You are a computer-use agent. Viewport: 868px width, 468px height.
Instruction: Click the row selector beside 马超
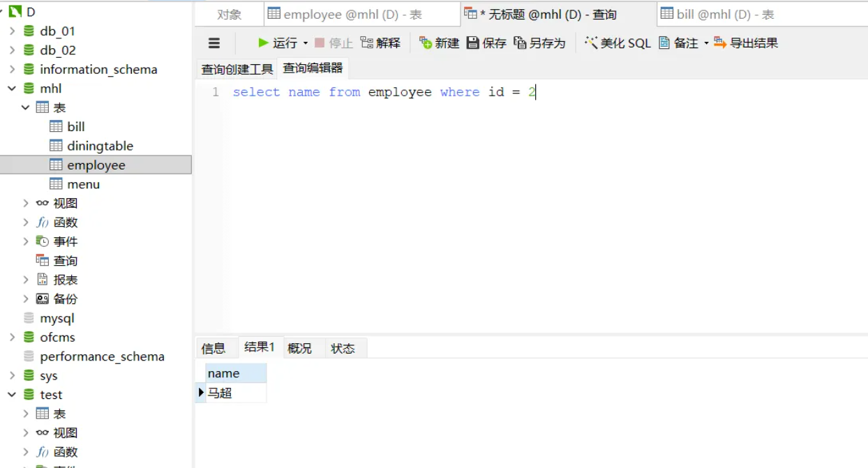point(202,392)
